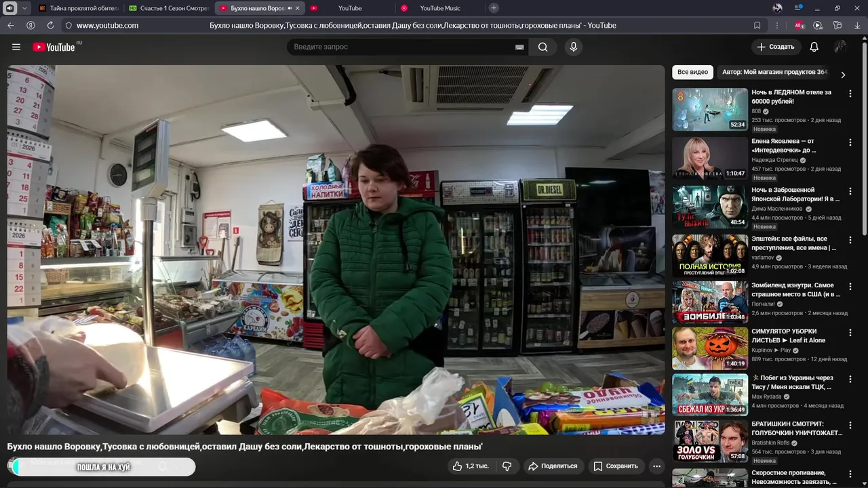Click the Создать button
Image resolution: width=868 pixels, height=488 pixels.
pos(776,47)
